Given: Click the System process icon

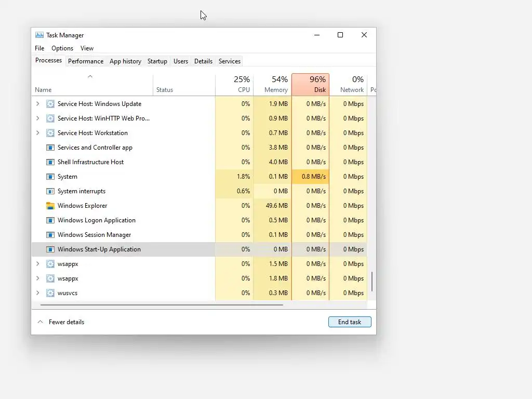Looking at the screenshot, I should (50, 177).
